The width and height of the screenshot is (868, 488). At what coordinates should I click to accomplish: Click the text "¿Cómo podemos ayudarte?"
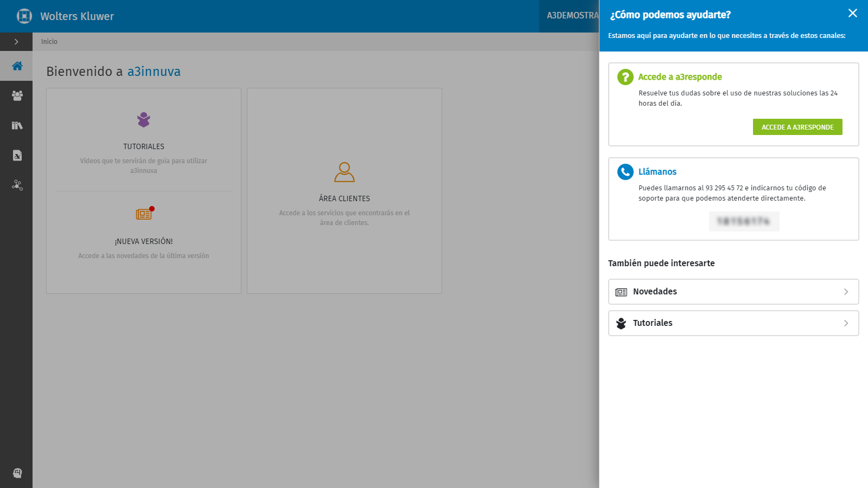(670, 15)
